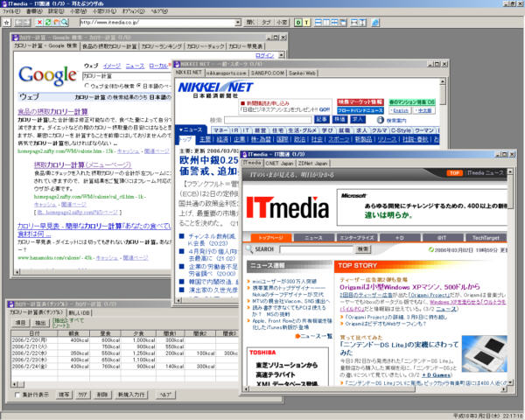
Task: Click the 開く button beside the address bar
Action: [x=250, y=23]
